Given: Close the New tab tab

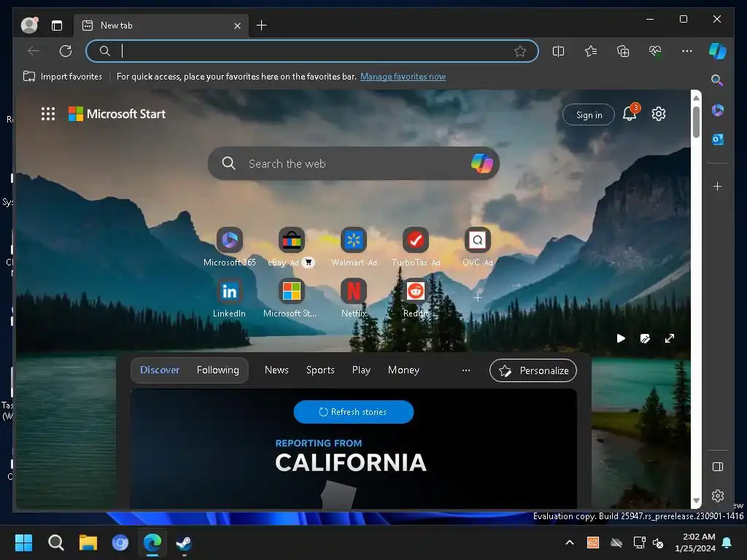Looking at the screenshot, I should [237, 26].
